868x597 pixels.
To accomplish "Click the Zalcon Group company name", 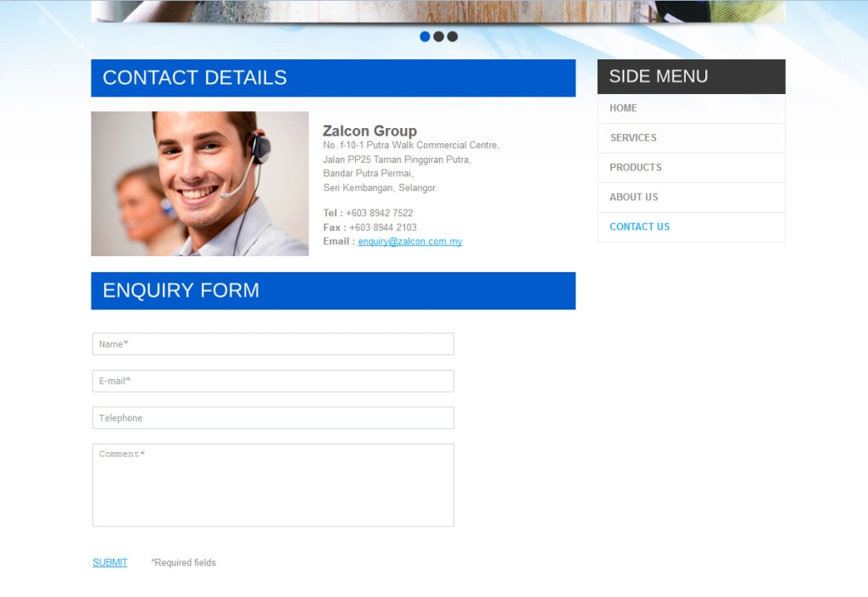I will point(370,131).
